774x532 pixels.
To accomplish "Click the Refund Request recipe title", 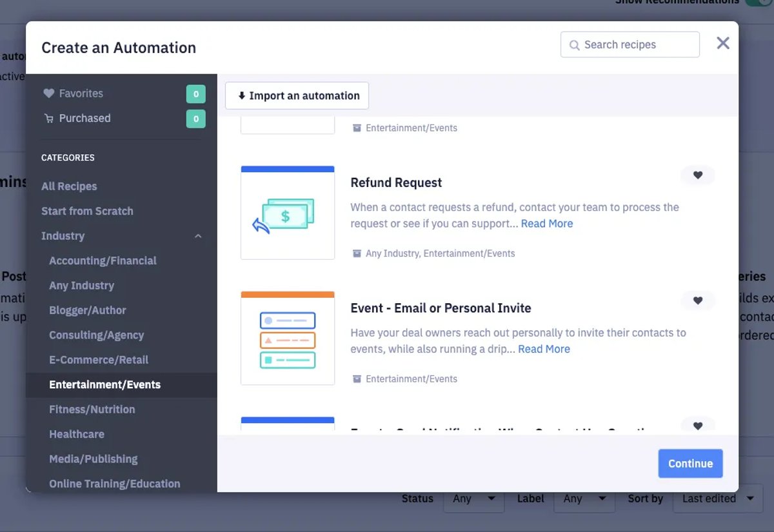I will point(396,182).
